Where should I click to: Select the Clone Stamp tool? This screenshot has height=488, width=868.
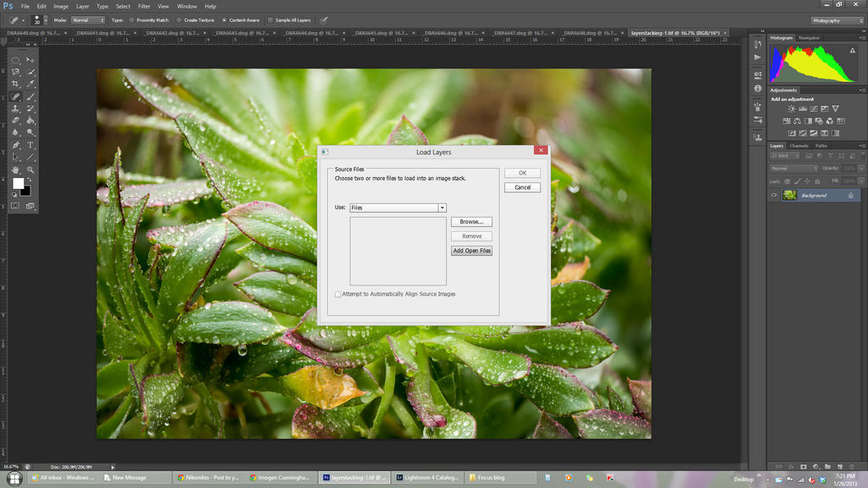pyautogui.click(x=16, y=108)
